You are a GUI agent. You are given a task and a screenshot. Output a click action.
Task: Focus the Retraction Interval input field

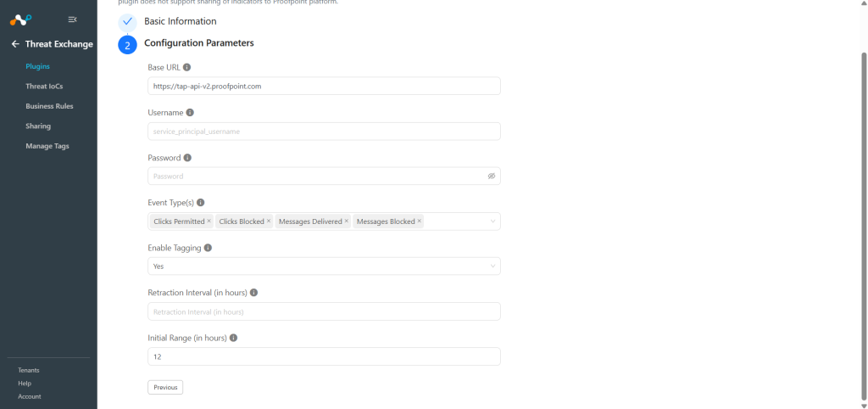click(x=324, y=311)
